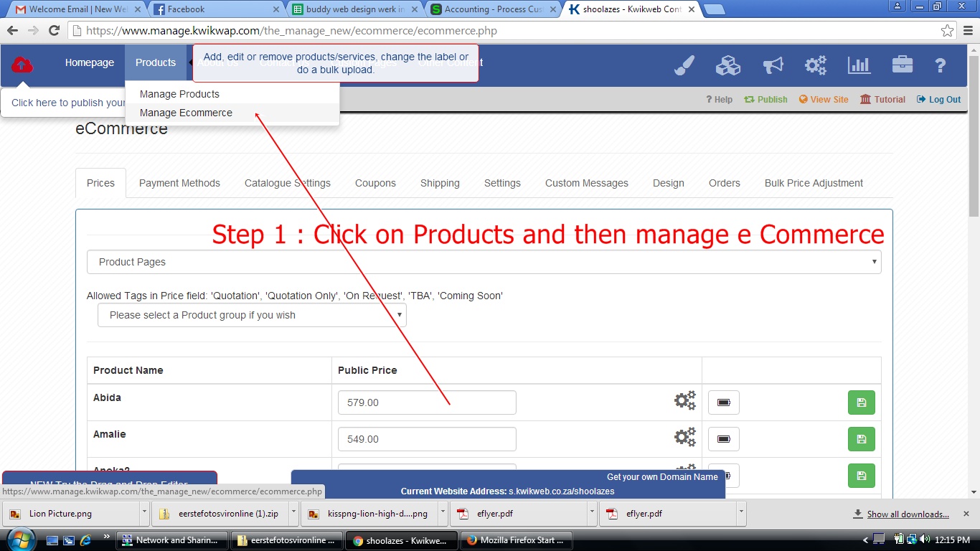Reload the page with refresh icon

click(54, 30)
